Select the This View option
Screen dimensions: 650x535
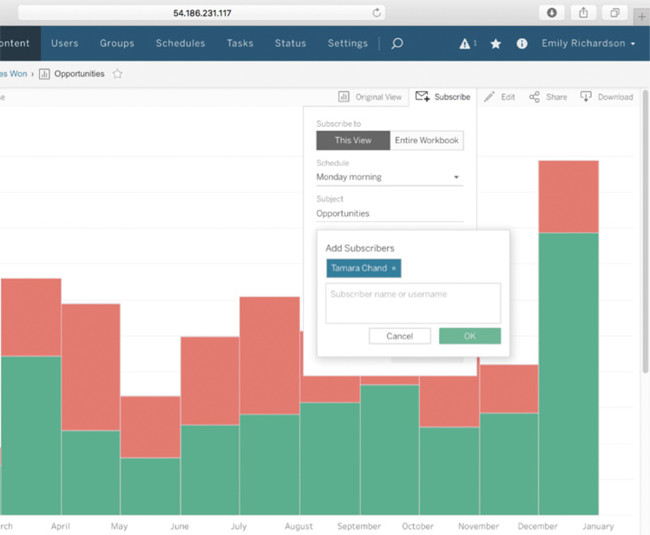(x=353, y=140)
